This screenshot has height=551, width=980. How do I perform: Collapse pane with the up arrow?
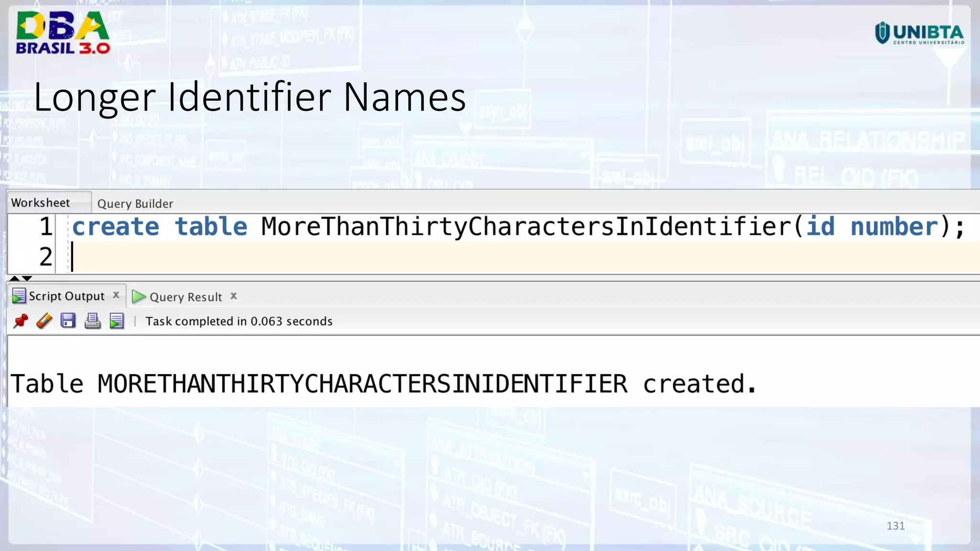pyautogui.click(x=14, y=278)
